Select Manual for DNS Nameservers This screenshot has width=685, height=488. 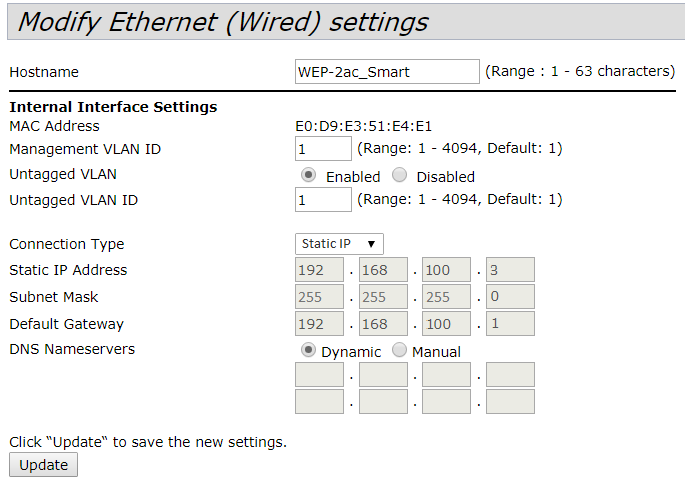pyautogui.click(x=400, y=351)
